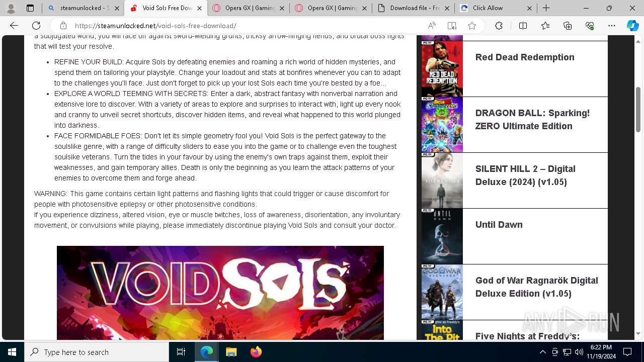Open the notification center icon
The width and height of the screenshot is (644, 362).
click(x=627, y=352)
